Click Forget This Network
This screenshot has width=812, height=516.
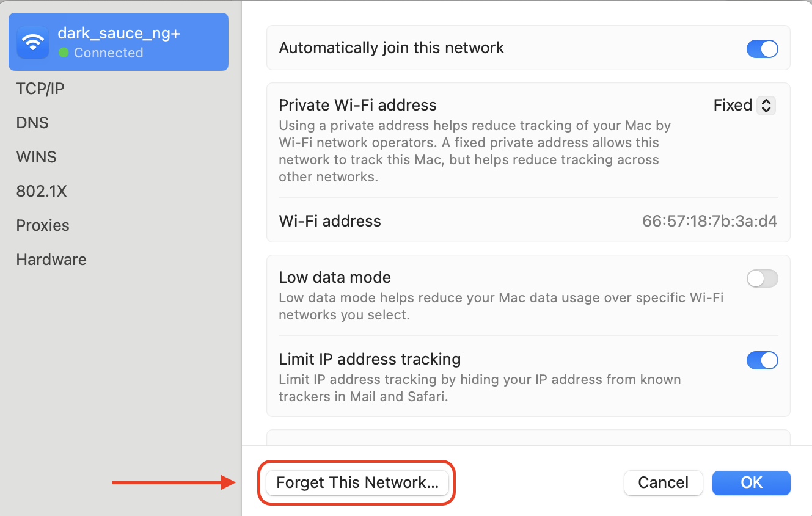(x=356, y=482)
